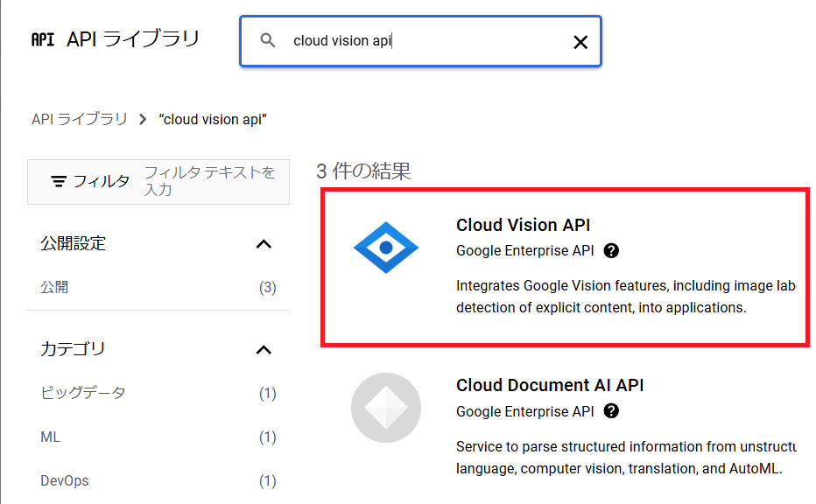
Task: Click the 公開設定 section heading
Action: pyautogui.click(x=74, y=243)
